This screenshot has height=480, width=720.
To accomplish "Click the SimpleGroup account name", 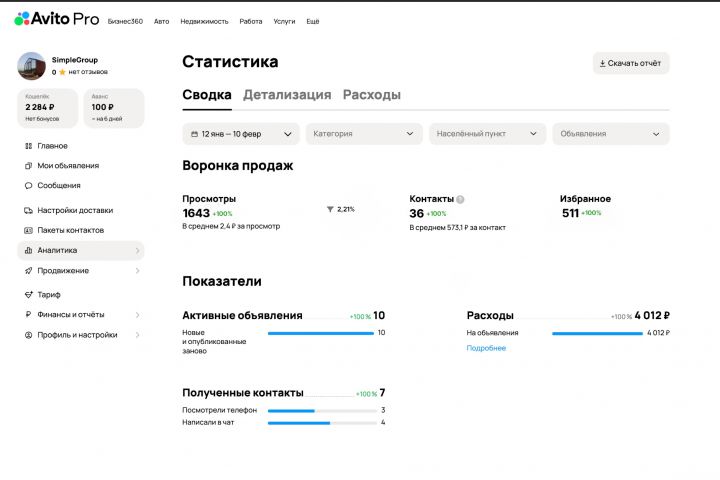I will [x=75, y=60].
